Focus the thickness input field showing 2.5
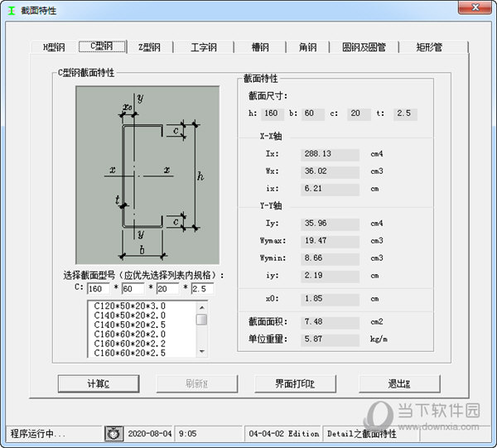The width and height of the screenshot is (497, 448). [x=202, y=288]
